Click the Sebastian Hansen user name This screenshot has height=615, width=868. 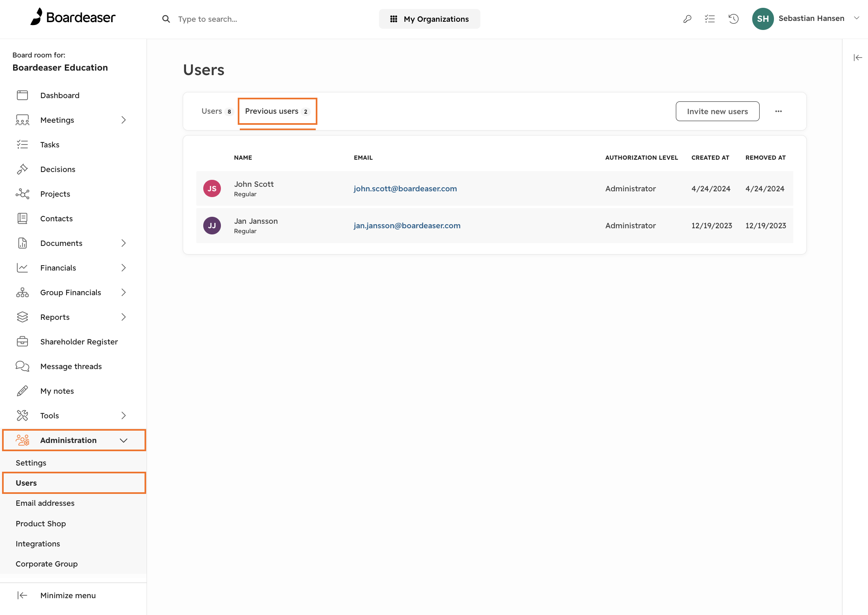tap(811, 18)
